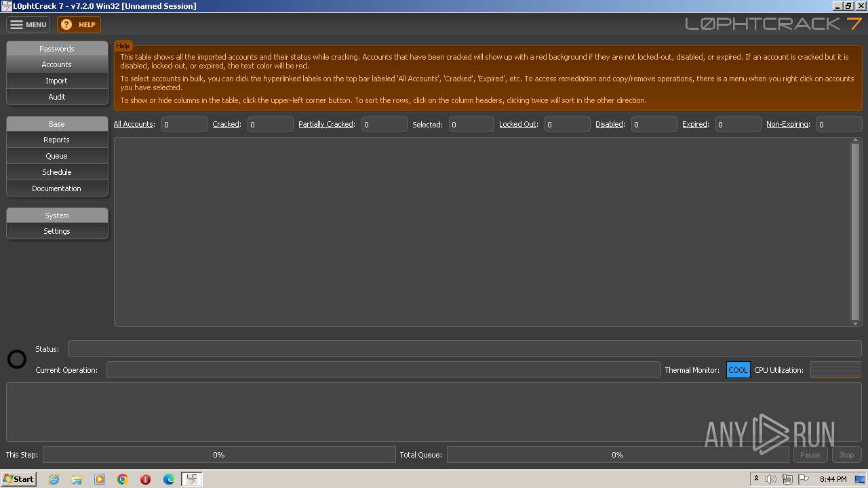868x488 pixels.
Task: Click the Show Desktop button
Action: tap(861, 479)
